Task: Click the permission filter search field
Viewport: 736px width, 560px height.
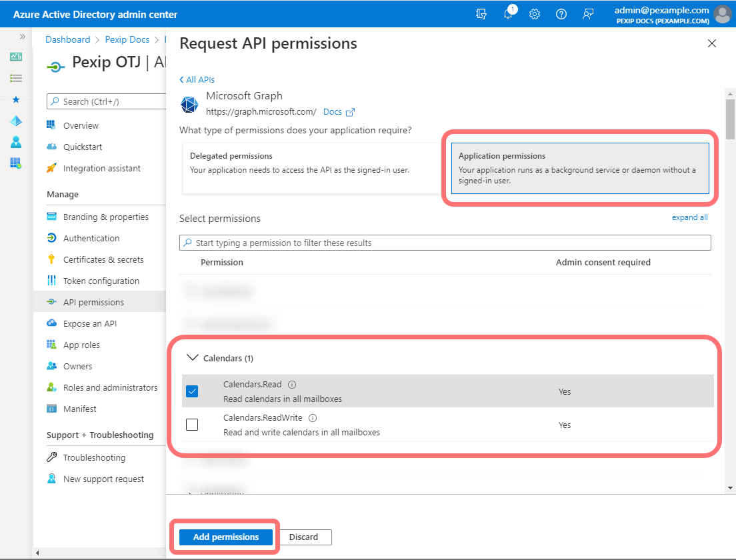Action: click(445, 243)
